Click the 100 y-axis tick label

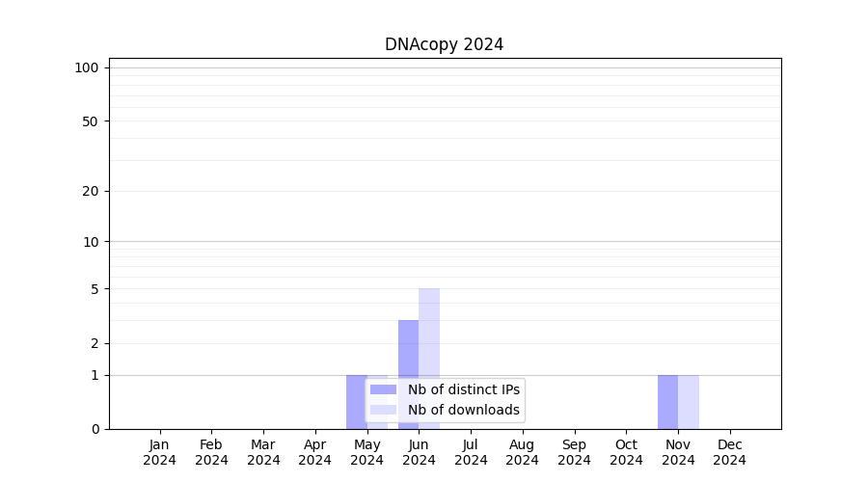(87, 67)
